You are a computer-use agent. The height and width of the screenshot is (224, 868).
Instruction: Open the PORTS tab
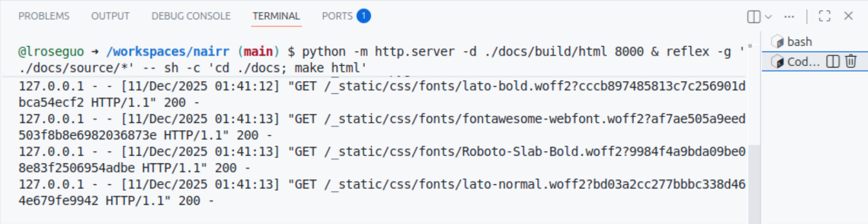(346, 16)
